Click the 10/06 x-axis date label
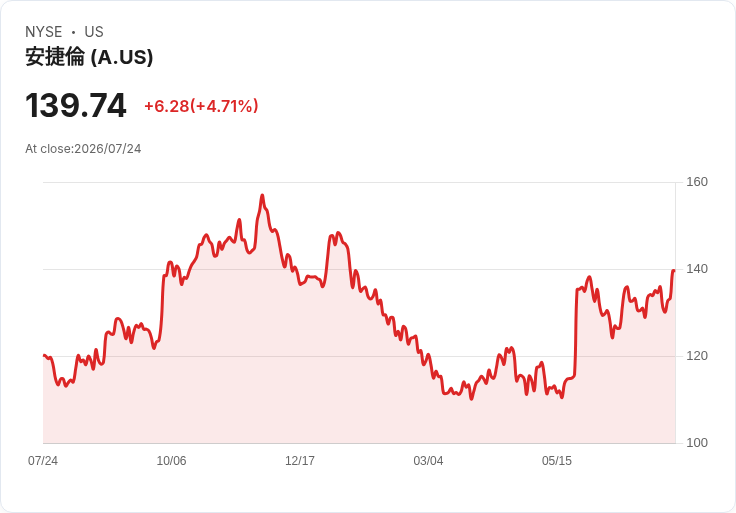This screenshot has width=736, height=513. coord(171,461)
